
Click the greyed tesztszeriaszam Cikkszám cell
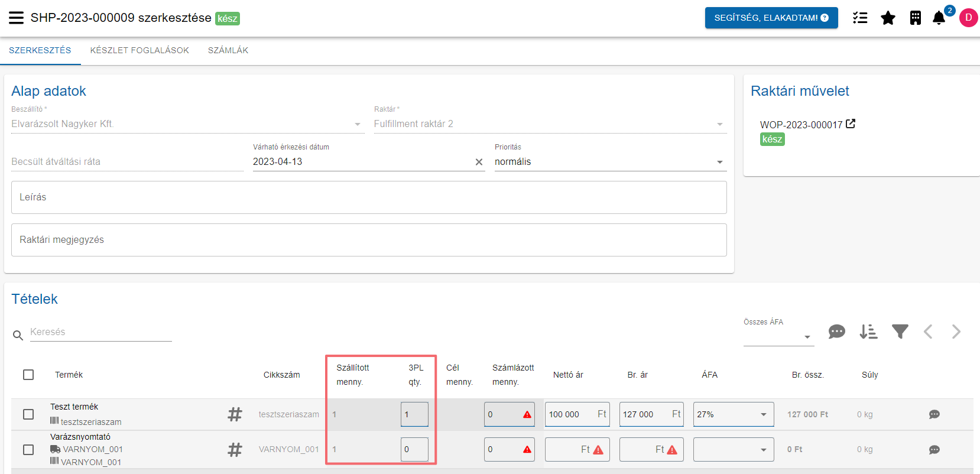(289, 414)
